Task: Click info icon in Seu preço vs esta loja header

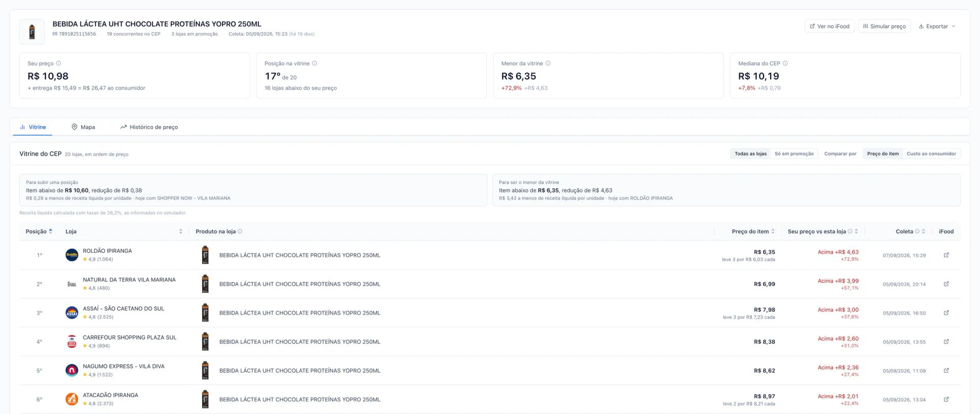Action: point(850,231)
